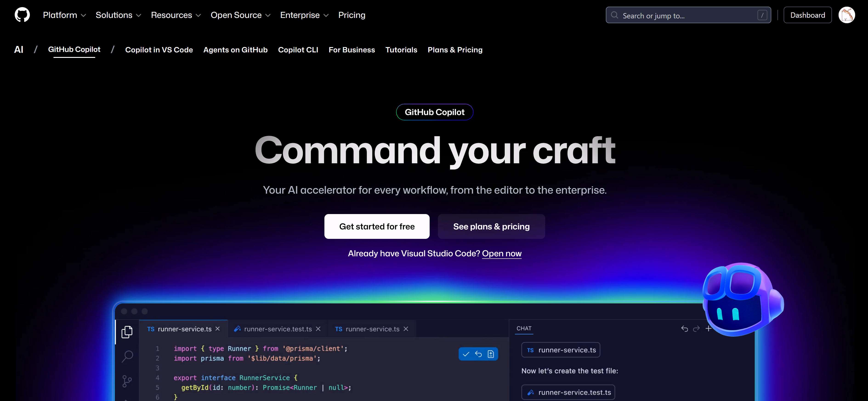The height and width of the screenshot is (401, 868).
Task: Undo the last chat action with the back arrow
Action: point(684,329)
